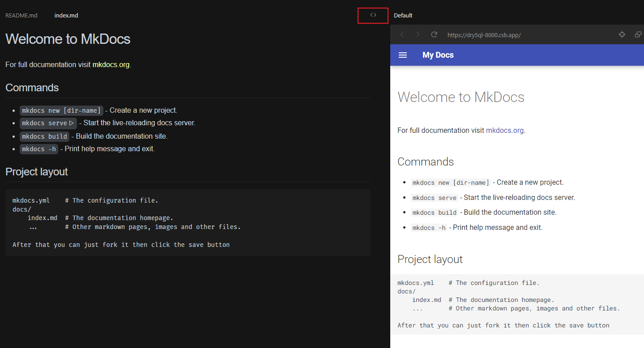Image resolution: width=644 pixels, height=348 pixels.
Task: Open mkdocs.org link in editor pane
Action: point(111,64)
